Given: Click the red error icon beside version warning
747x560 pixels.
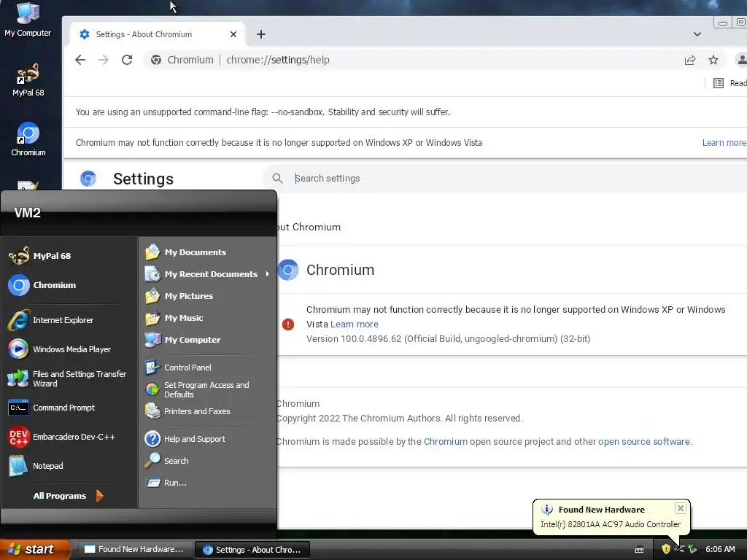Looking at the screenshot, I should tap(287, 324).
